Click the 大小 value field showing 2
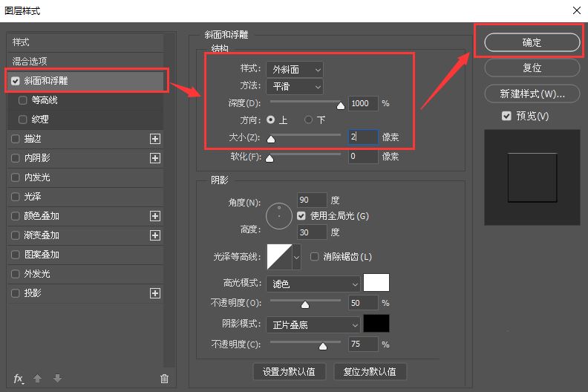Image resolution: width=588 pixels, height=392 pixels. tap(363, 137)
